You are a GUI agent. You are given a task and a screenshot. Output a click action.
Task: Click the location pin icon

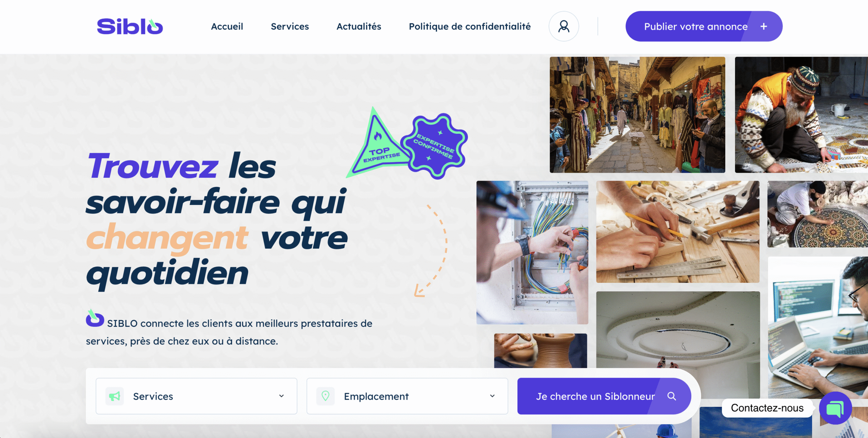pos(325,396)
